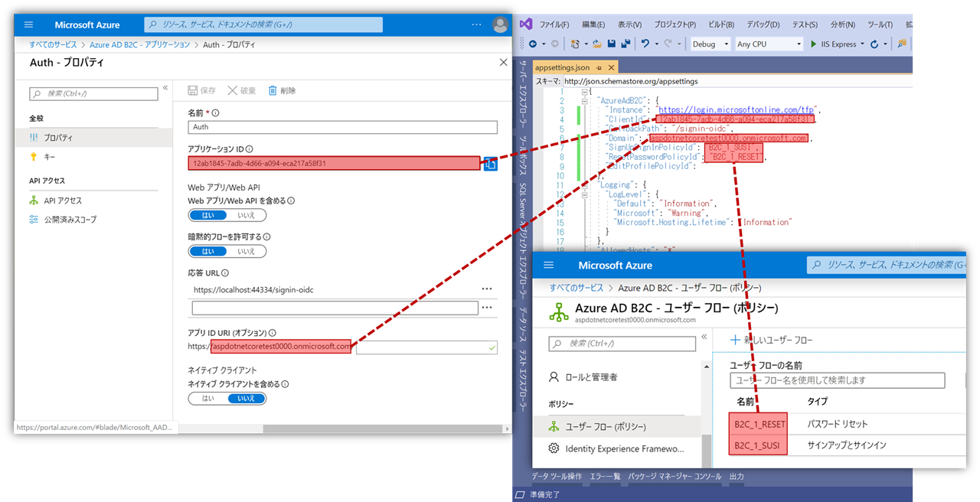Show info tooltip next to 応答 URL
Viewport: 980px width, 502px height.
tap(226, 272)
